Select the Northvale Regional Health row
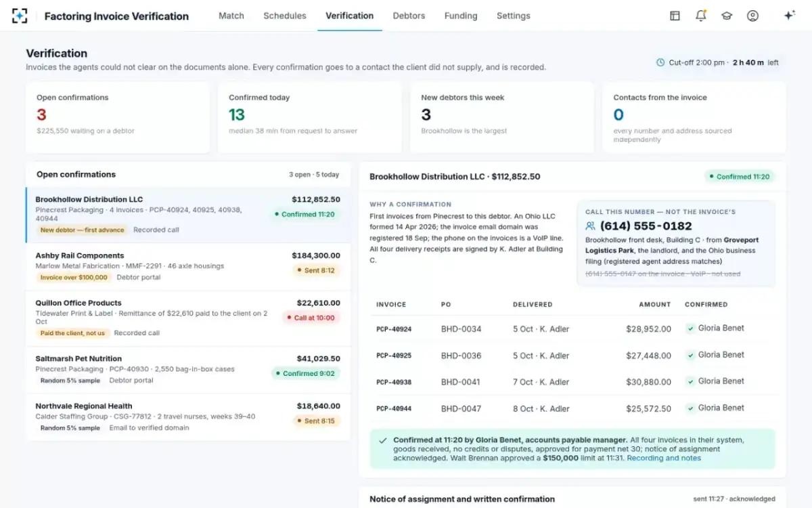Screen dimensions: 812x508 (188, 417)
